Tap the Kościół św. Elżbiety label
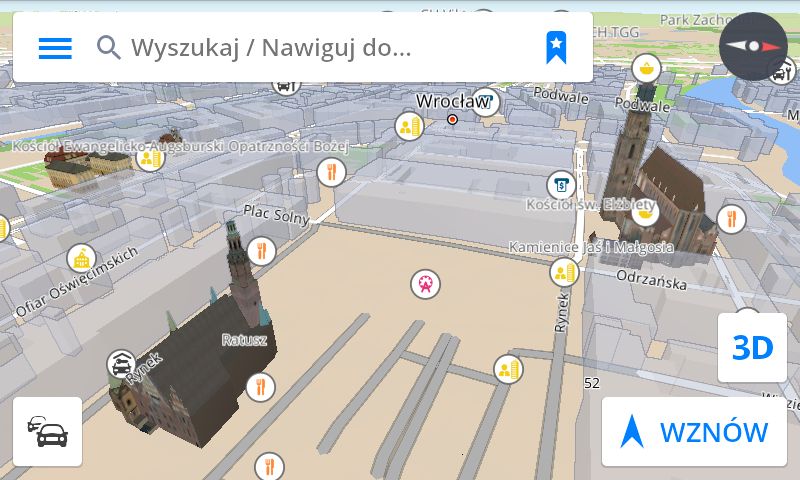The height and width of the screenshot is (480, 800). tap(591, 205)
